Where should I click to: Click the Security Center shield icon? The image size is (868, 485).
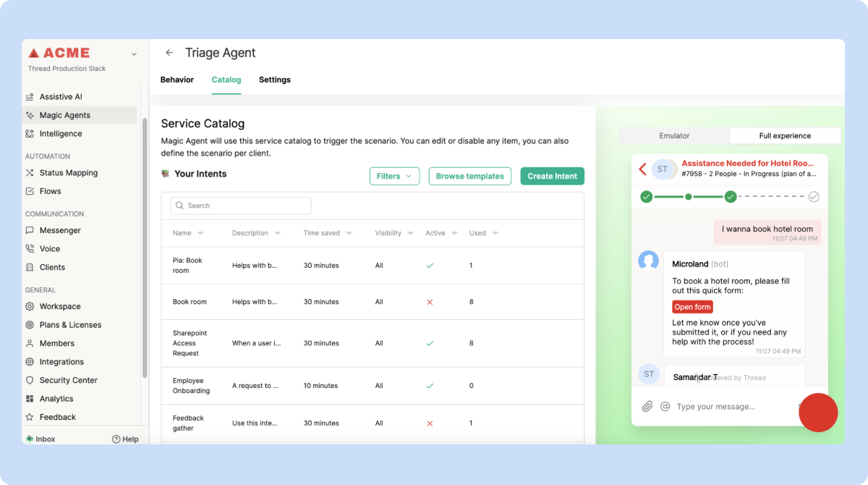(30, 380)
